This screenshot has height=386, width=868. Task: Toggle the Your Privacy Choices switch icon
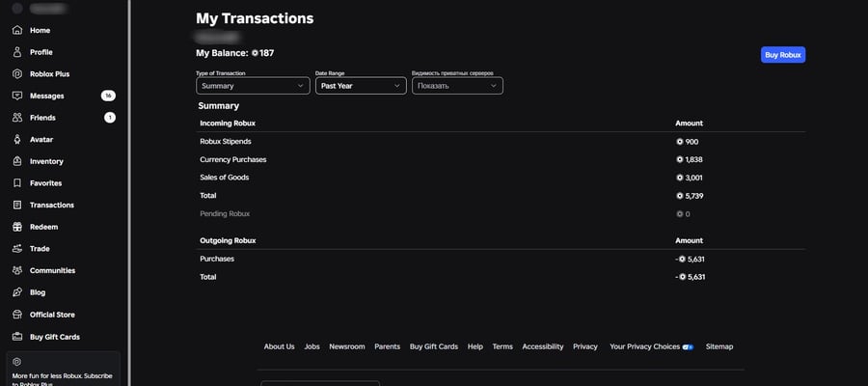(x=688, y=346)
